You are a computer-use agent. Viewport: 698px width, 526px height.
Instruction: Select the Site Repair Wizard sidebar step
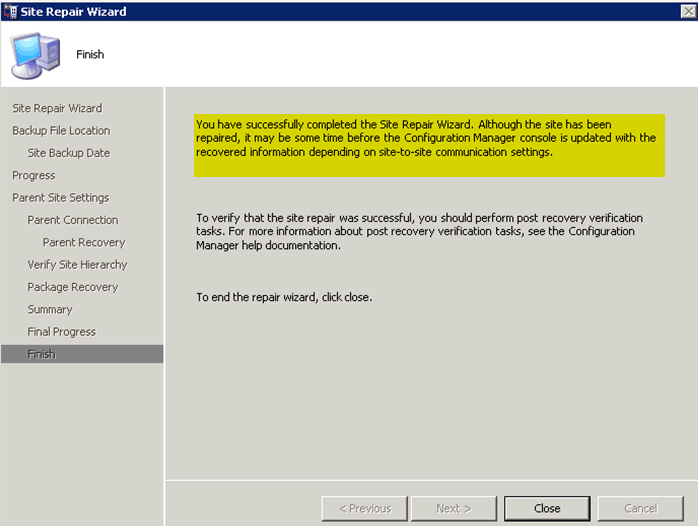57,109
